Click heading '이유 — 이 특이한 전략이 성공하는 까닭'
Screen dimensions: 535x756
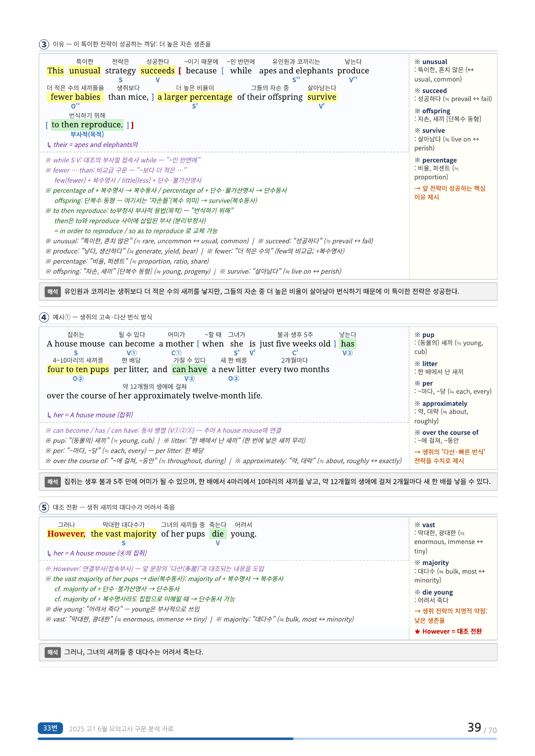point(131,44)
